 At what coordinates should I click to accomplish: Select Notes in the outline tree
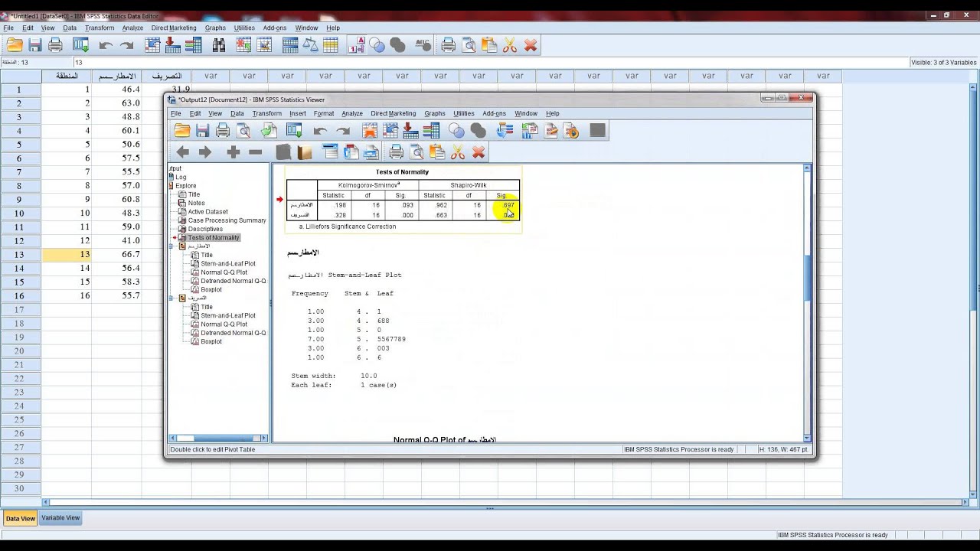(196, 204)
